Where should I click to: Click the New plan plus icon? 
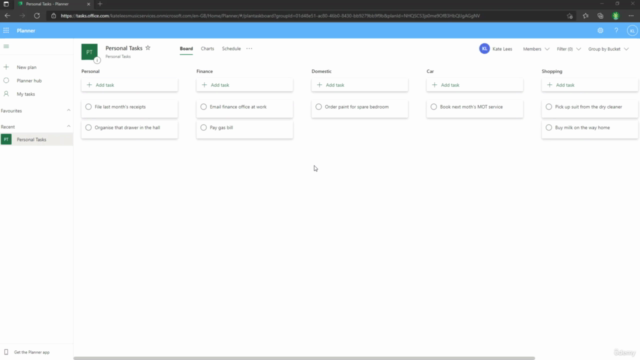click(6, 67)
